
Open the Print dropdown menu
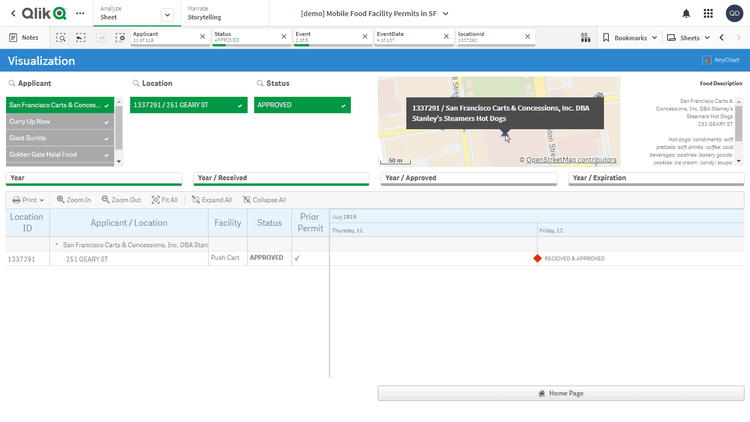coord(28,200)
